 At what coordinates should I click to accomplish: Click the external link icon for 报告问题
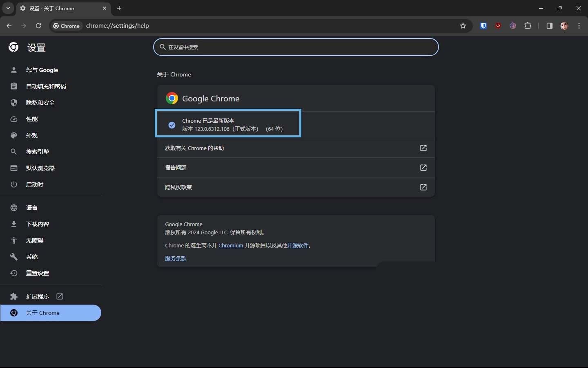pyautogui.click(x=423, y=168)
